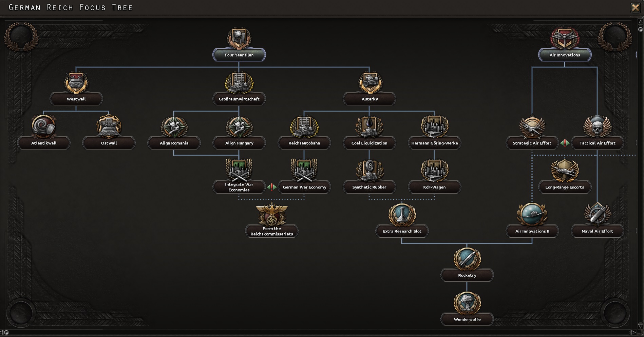This screenshot has height=337, width=644.
Task: Click the mutually exclusive marker between air efforts
Action: click(565, 143)
